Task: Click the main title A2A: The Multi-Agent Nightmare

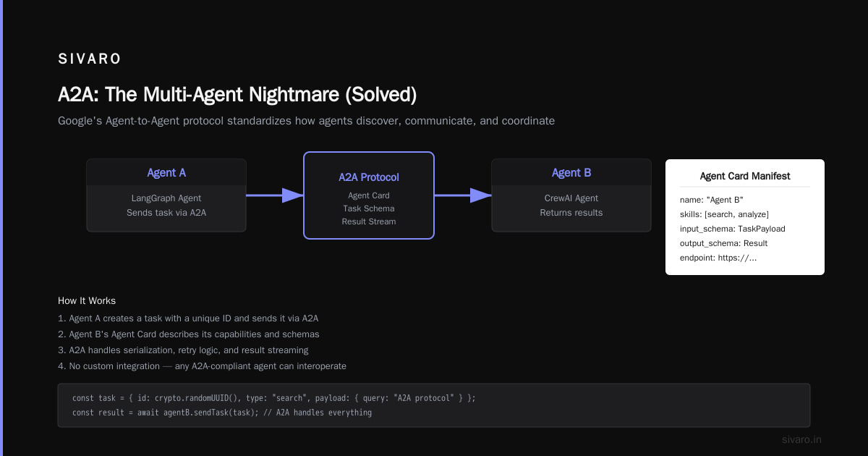Action: 237,95
